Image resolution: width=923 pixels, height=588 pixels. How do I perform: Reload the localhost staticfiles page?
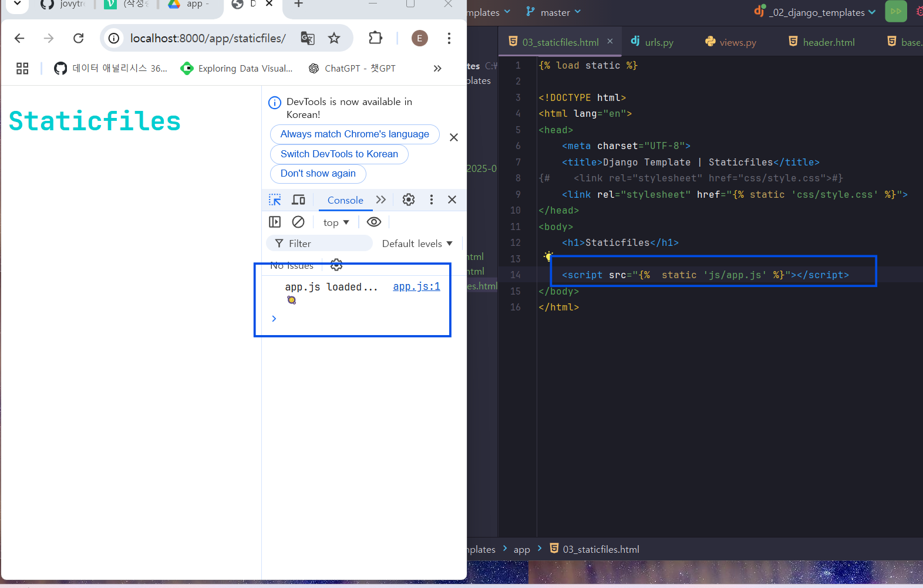click(78, 38)
